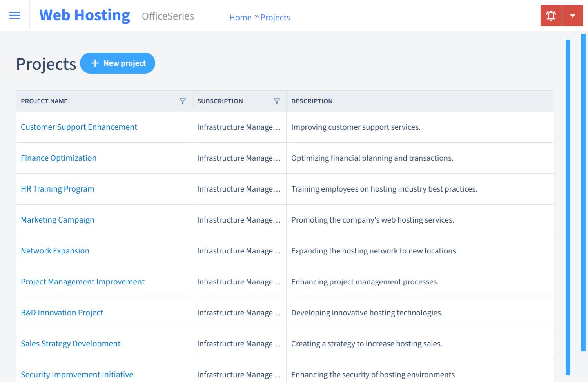Click the filter funnel beside SUBSCRIPTION header
Image resolution: width=588 pixels, height=382 pixels.
click(277, 101)
